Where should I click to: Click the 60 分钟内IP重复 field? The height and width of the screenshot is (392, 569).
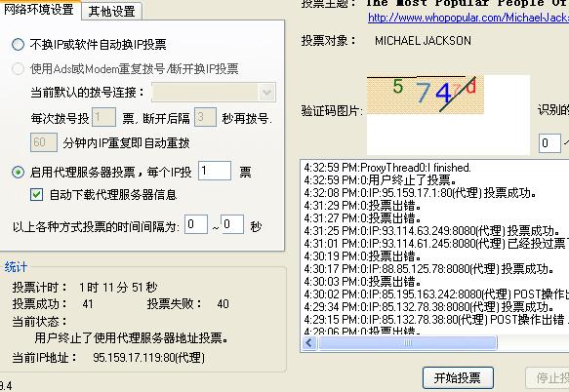point(44,142)
